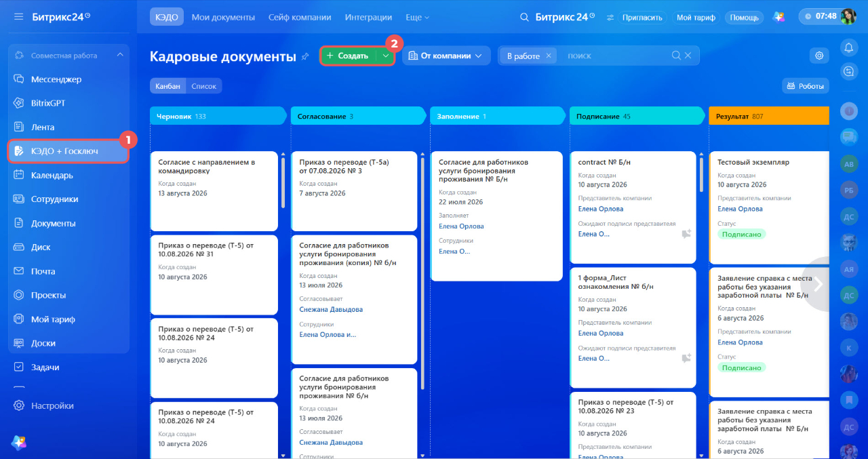Select the Результат kanban stage header
Viewport: 868px width, 459px height.
tap(769, 116)
